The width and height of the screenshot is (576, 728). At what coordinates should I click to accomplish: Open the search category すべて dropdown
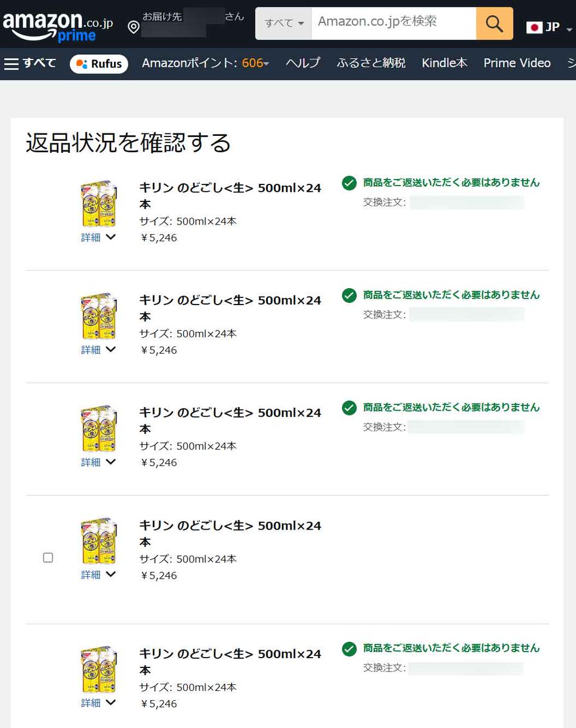click(x=283, y=23)
